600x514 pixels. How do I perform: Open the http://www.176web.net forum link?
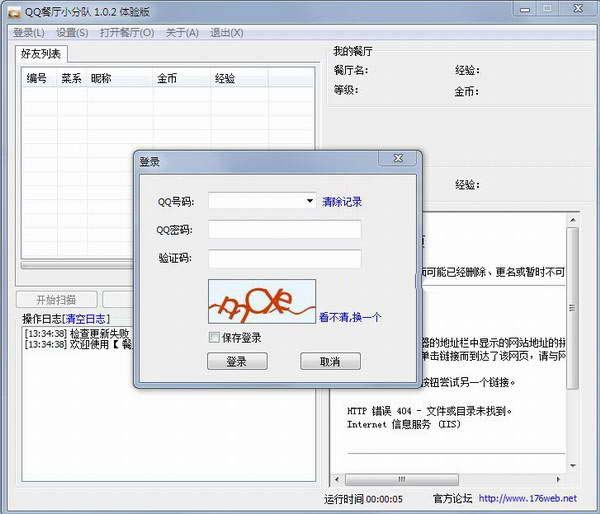(x=528, y=498)
